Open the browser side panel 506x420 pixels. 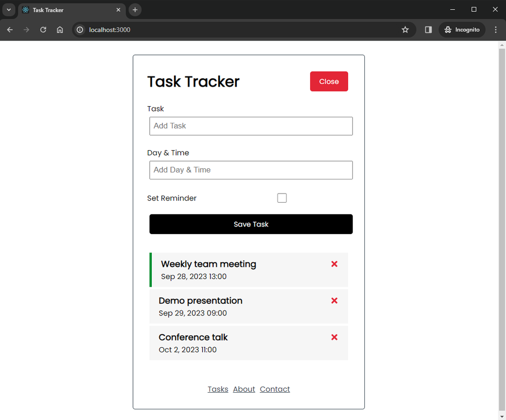[428, 30]
